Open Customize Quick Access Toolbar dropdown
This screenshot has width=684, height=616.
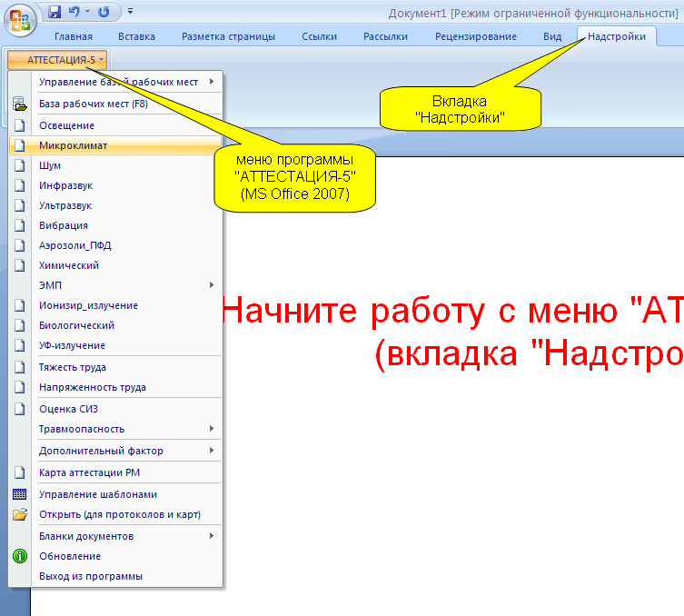(130, 11)
